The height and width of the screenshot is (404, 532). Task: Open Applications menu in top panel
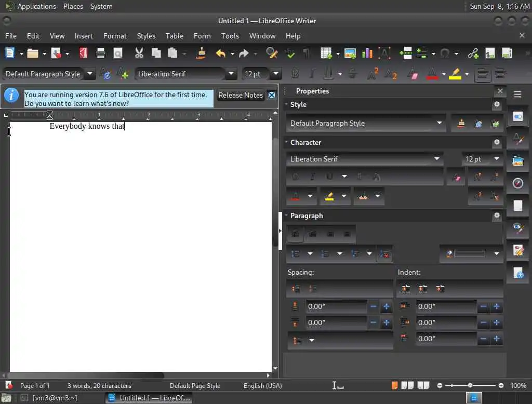point(37,6)
